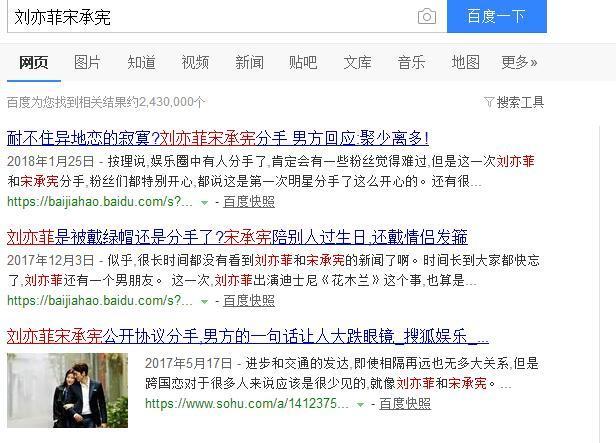Viewport: 616px width, 443px height.
Task: Click the couple thumbnail of sohu result
Action: coord(68,390)
